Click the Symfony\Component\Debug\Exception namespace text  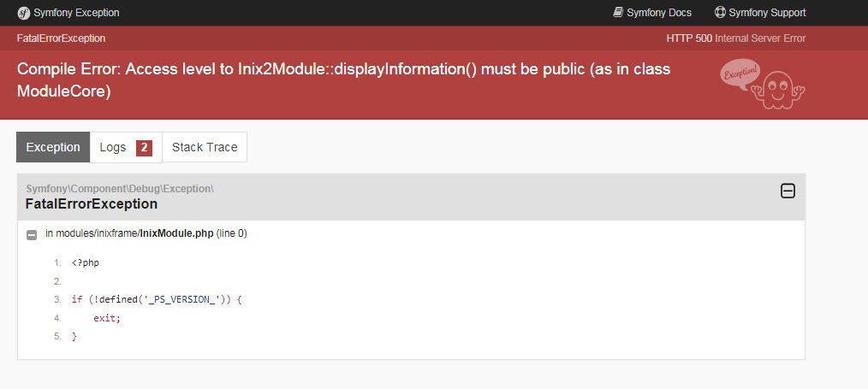119,188
